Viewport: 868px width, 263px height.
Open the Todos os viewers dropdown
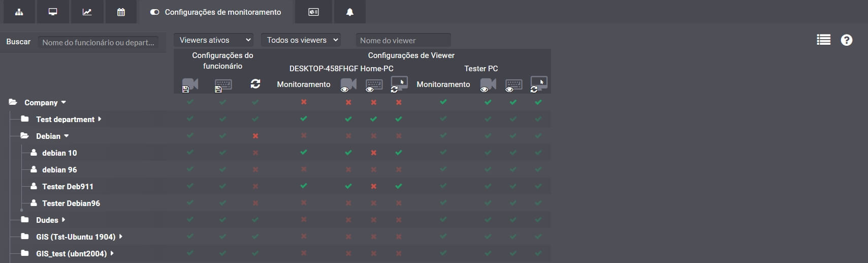pyautogui.click(x=301, y=40)
